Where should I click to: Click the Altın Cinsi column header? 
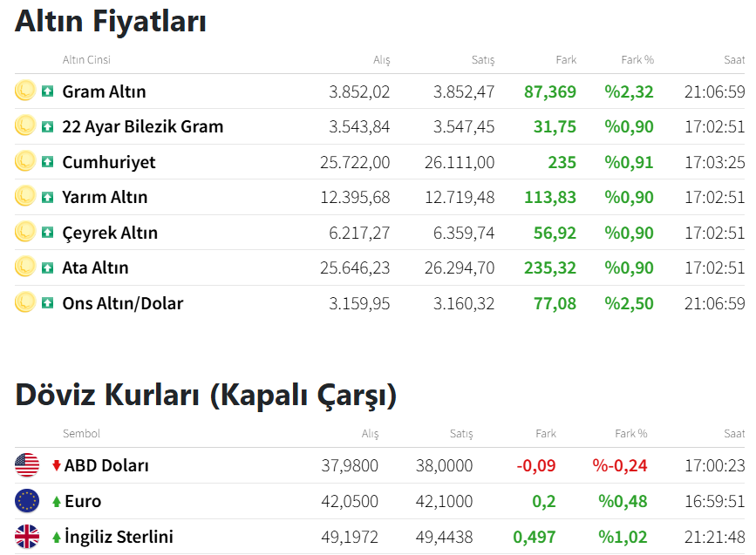coord(86,60)
